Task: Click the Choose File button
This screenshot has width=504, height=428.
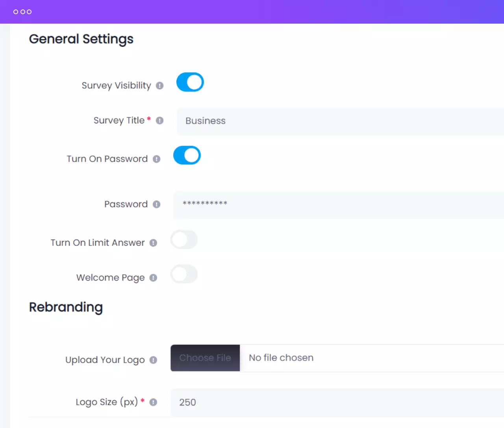Action: tap(205, 358)
